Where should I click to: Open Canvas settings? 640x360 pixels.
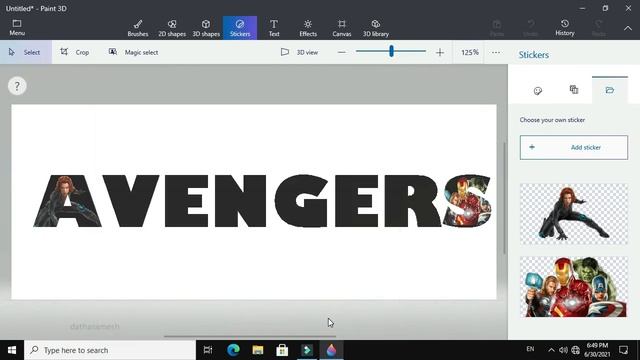point(342,28)
